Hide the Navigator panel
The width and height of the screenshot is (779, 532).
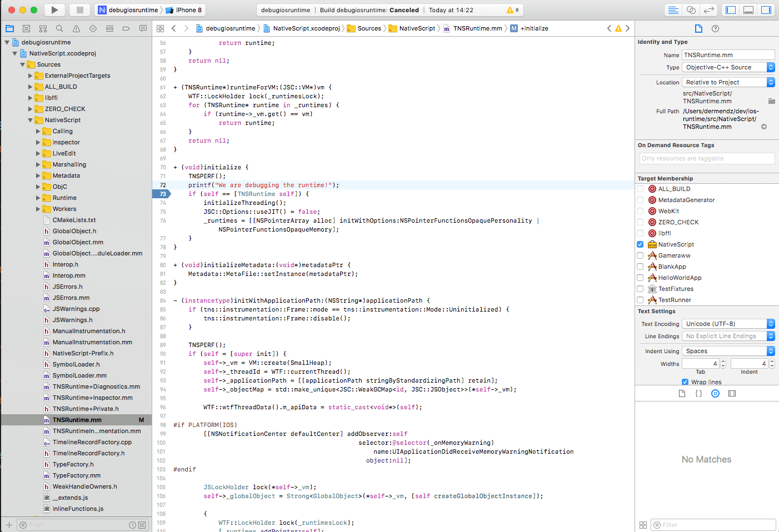click(731, 10)
